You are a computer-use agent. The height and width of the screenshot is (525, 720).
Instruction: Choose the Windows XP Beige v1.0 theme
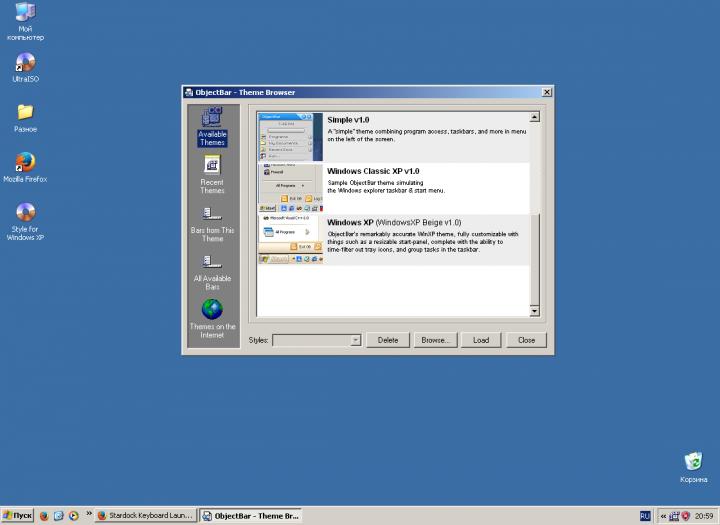(290, 239)
